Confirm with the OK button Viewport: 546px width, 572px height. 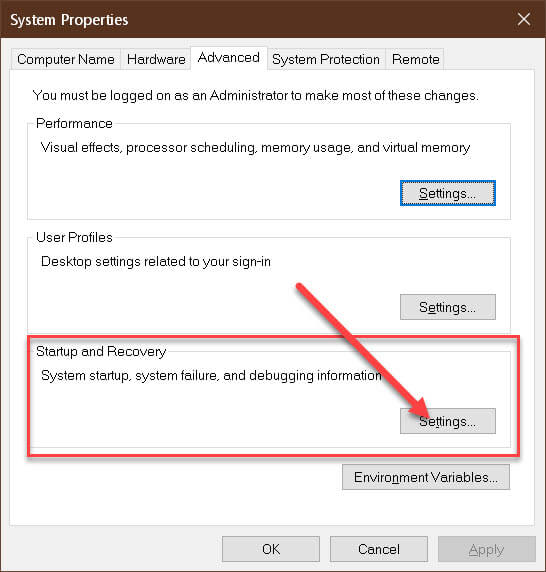point(271,549)
